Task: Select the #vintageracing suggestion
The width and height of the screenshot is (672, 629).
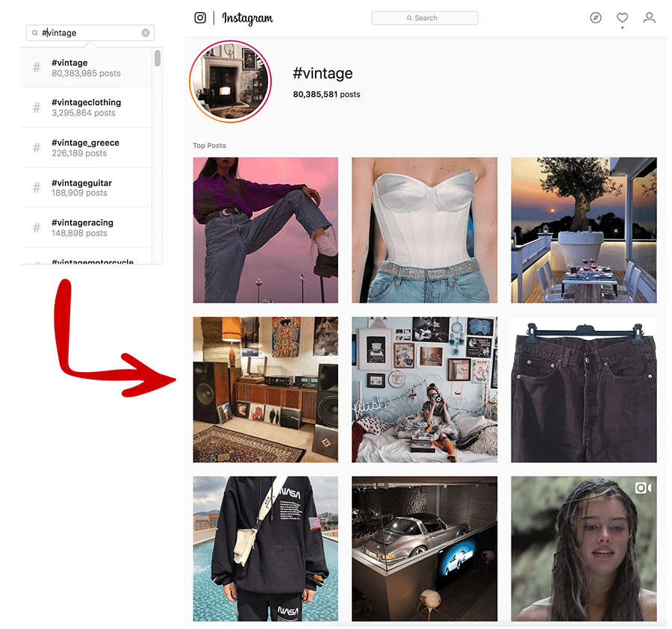Action: pyautogui.click(x=86, y=228)
